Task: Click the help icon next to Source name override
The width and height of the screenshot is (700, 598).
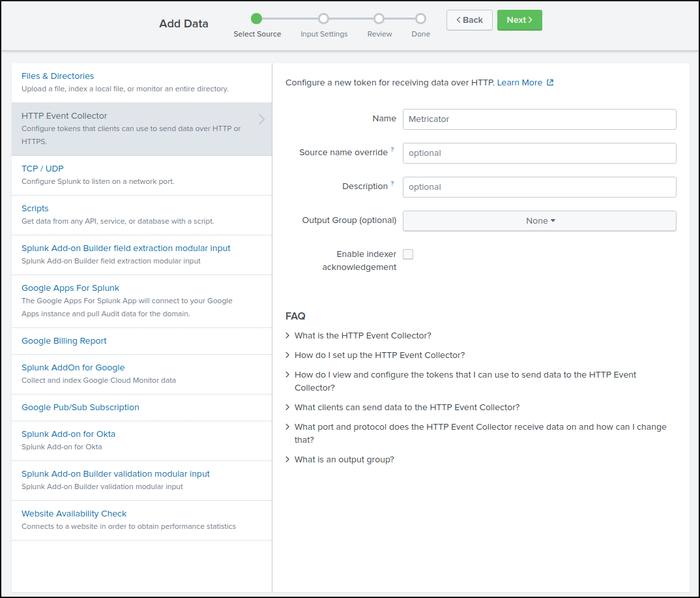Action: (x=392, y=151)
